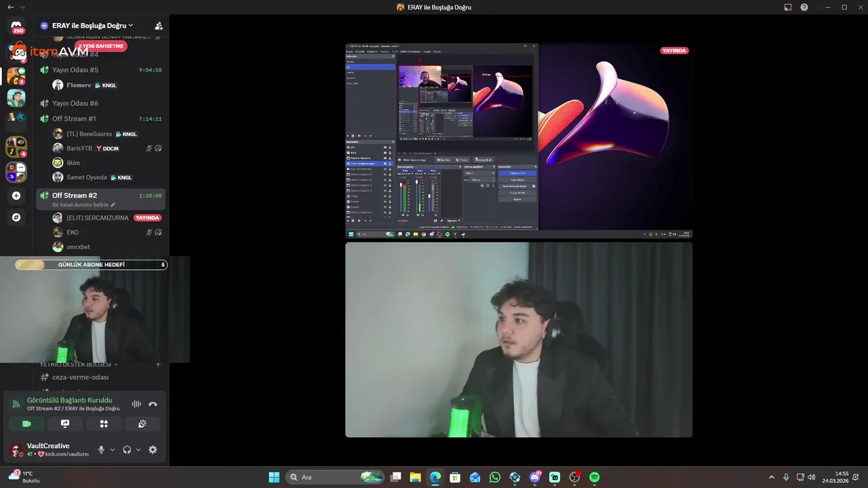Open Spotify from the taskbar
This screenshot has width=868, height=488.
pos(595,477)
